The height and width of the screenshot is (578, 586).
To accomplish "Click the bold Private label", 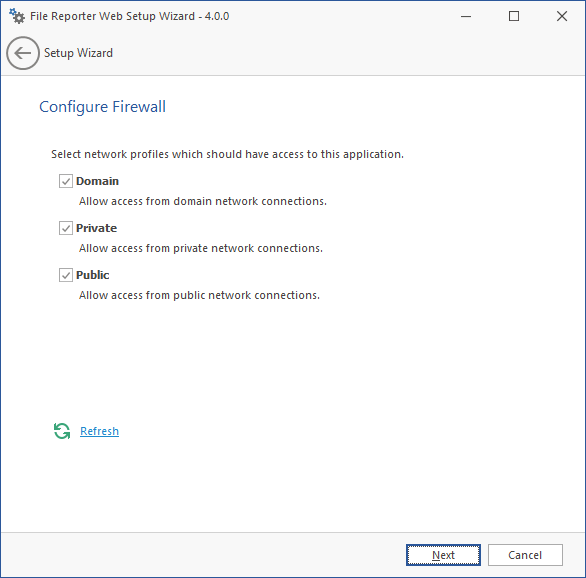I will 96,228.
